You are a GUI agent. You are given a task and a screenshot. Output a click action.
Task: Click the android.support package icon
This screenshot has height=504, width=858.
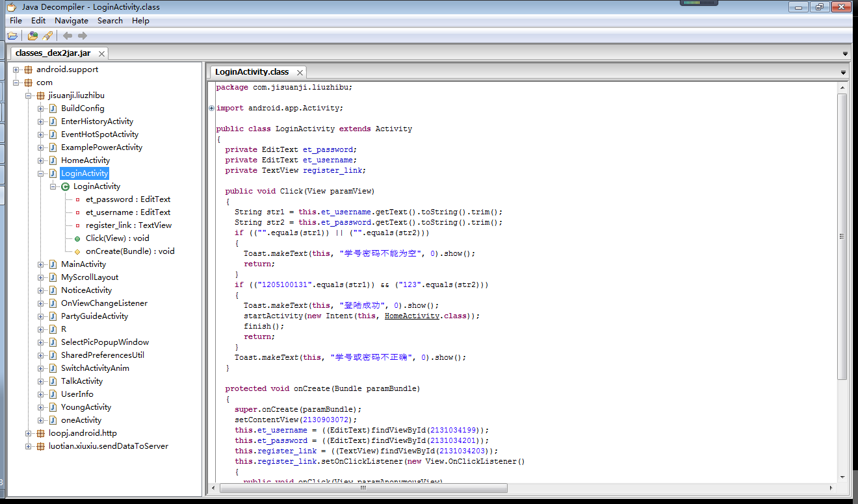[28, 69]
